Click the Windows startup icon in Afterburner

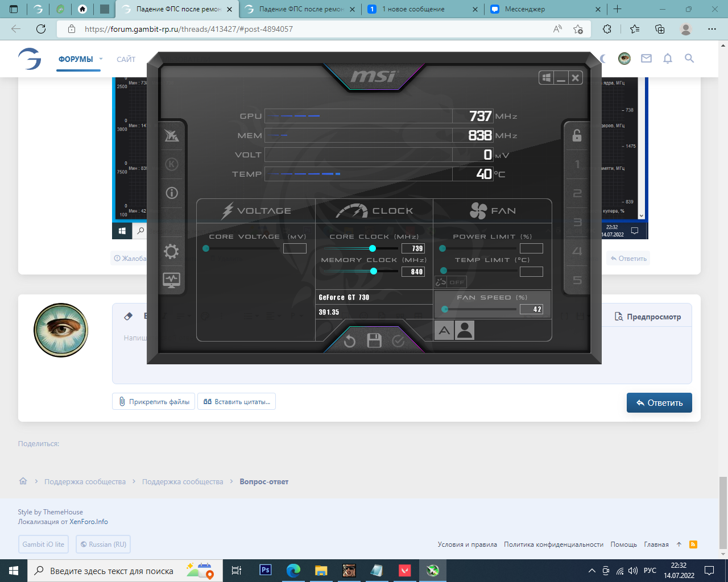coord(546,78)
